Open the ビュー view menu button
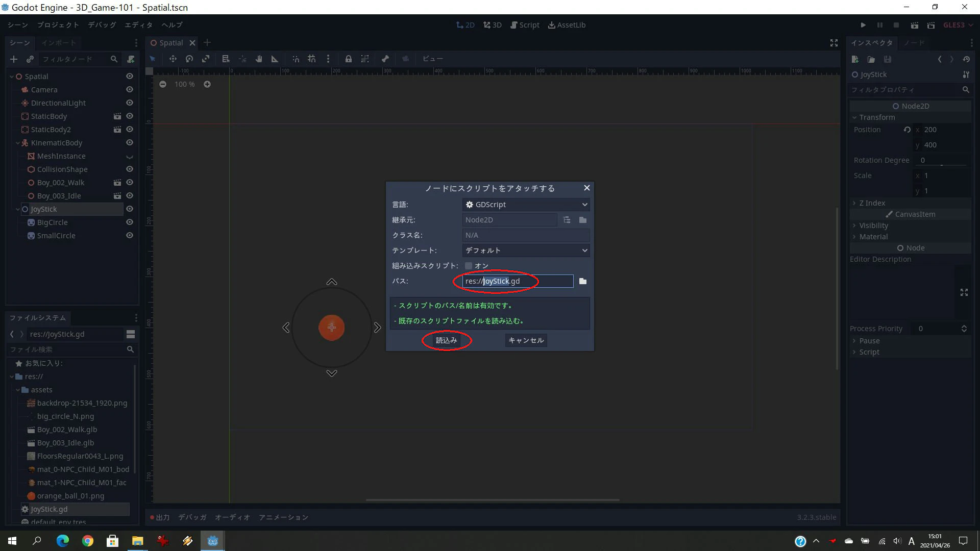 tap(433, 59)
